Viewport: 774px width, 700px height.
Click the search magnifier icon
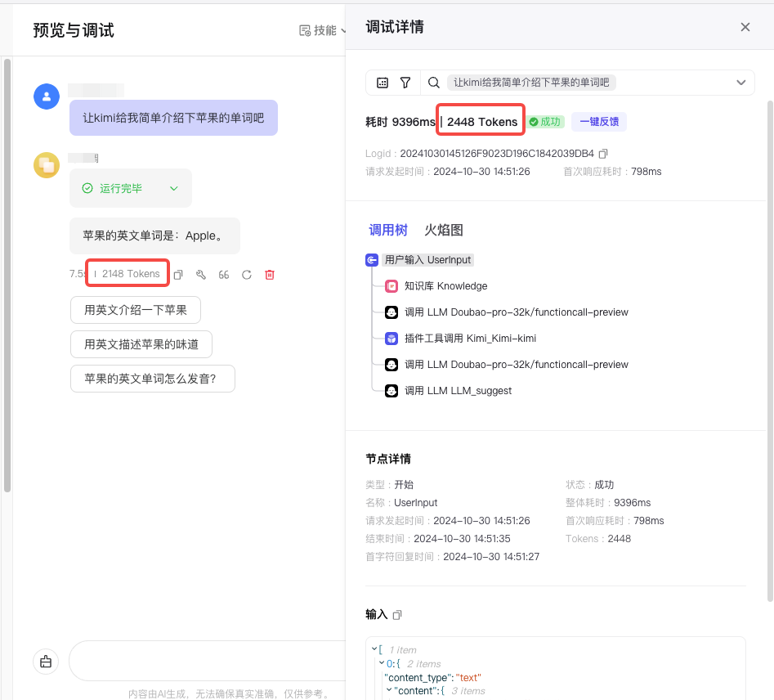click(433, 83)
